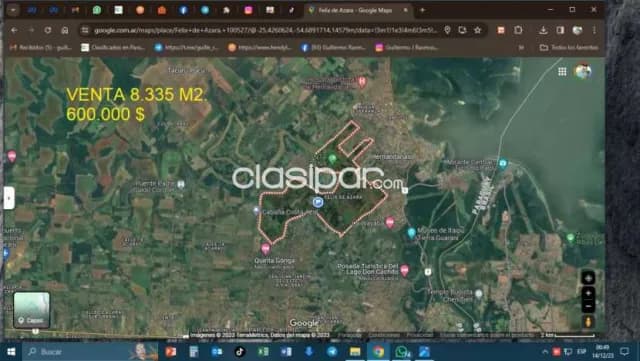Go back to previous page

14,30
